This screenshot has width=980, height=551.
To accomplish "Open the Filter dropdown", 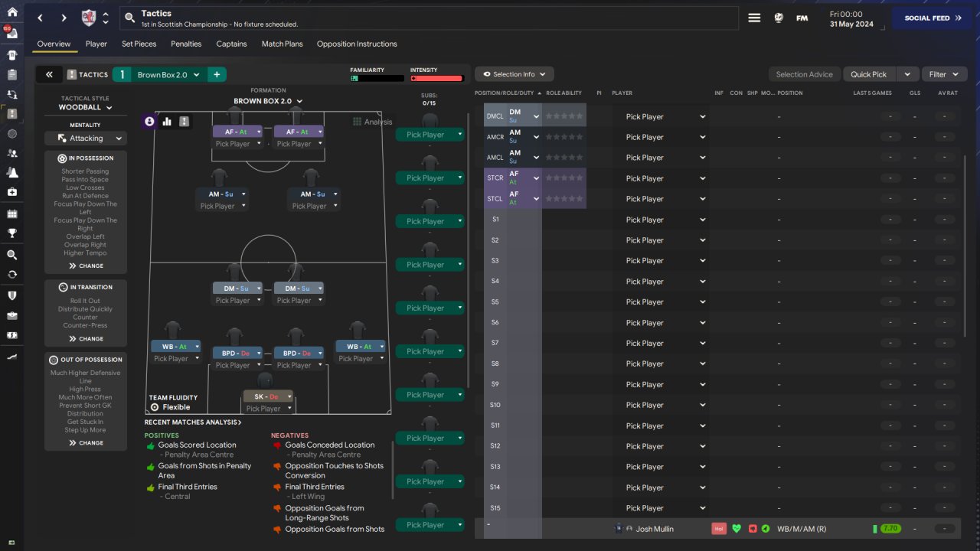I will point(944,74).
